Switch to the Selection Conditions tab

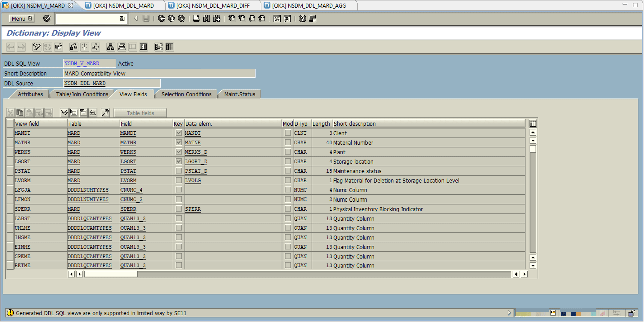coord(186,94)
